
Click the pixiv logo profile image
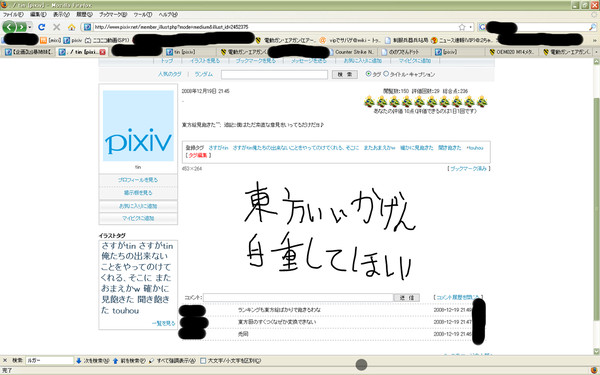(x=138, y=126)
